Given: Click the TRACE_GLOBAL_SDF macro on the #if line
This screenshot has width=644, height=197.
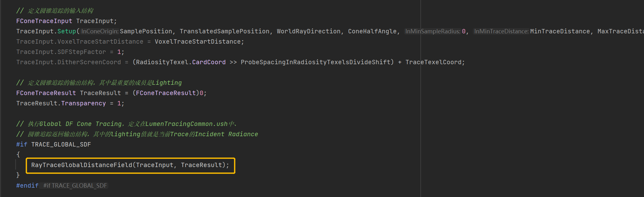Looking at the screenshot, I should [61, 144].
